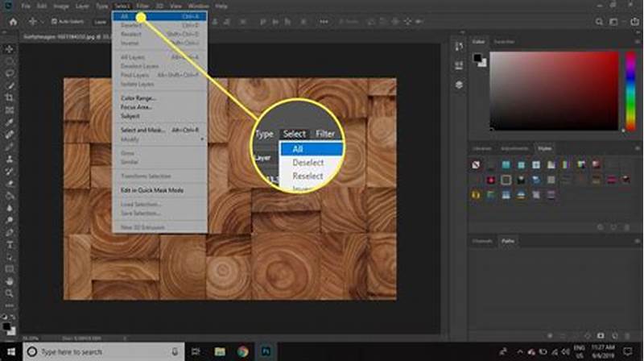The width and height of the screenshot is (644, 361).
Task: Expand the Modify submenu arrow
Action: (x=202, y=139)
